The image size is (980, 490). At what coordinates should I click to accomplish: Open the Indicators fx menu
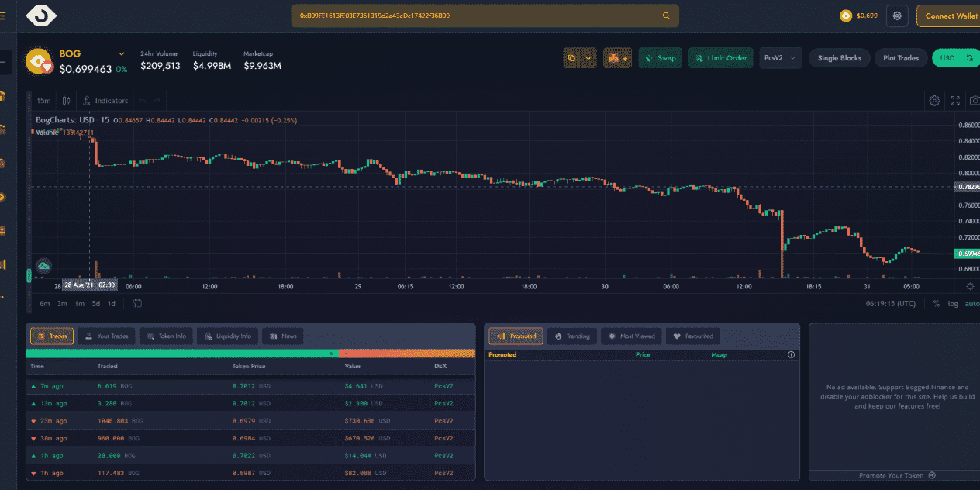106,101
